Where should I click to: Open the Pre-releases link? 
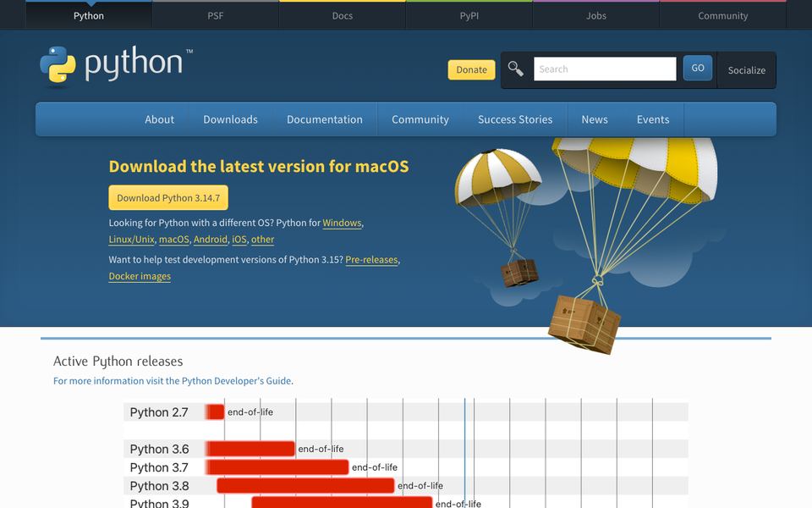[371, 260]
